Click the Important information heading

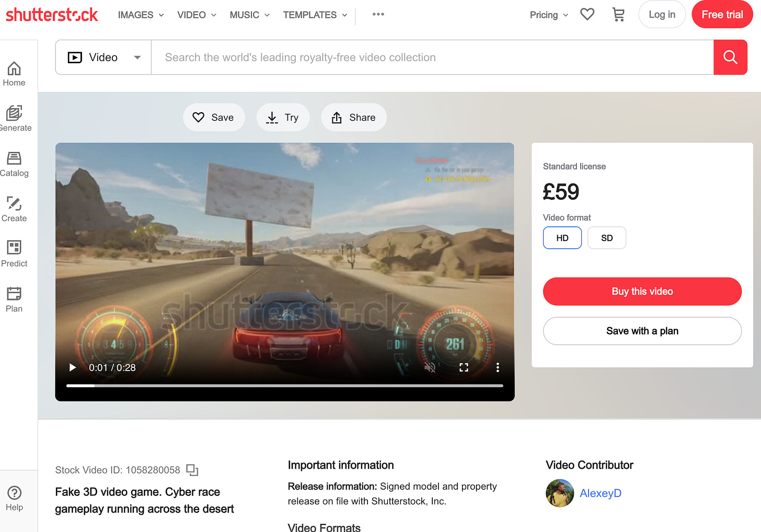[x=341, y=465]
